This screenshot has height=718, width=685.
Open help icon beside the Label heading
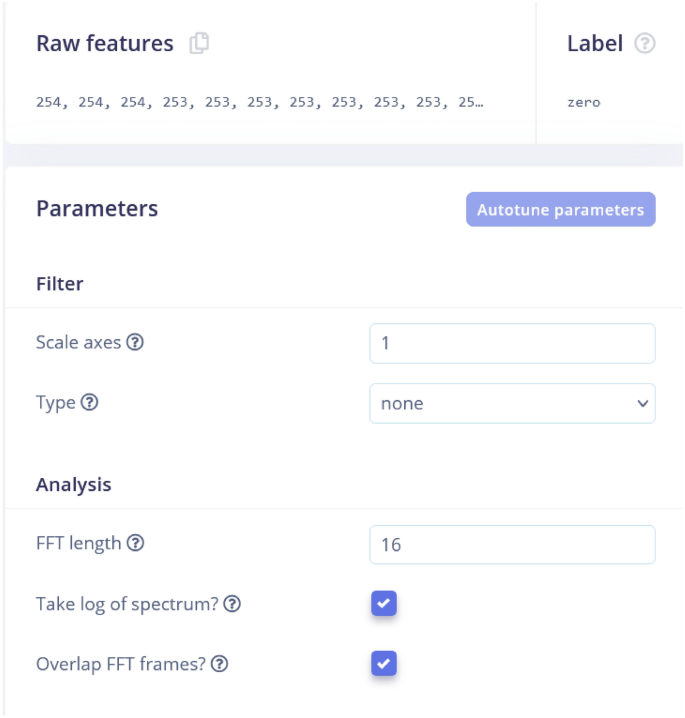645,43
